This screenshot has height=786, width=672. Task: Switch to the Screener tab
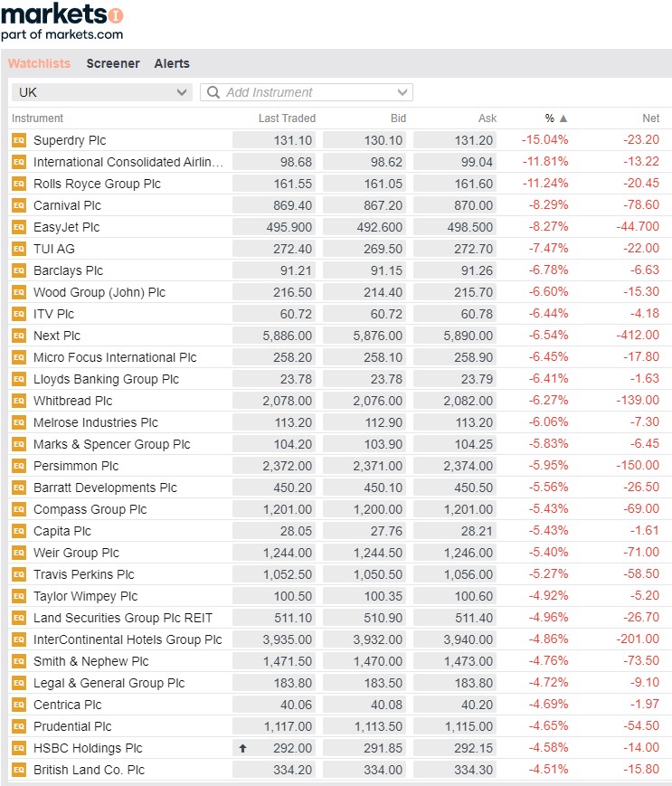[113, 63]
